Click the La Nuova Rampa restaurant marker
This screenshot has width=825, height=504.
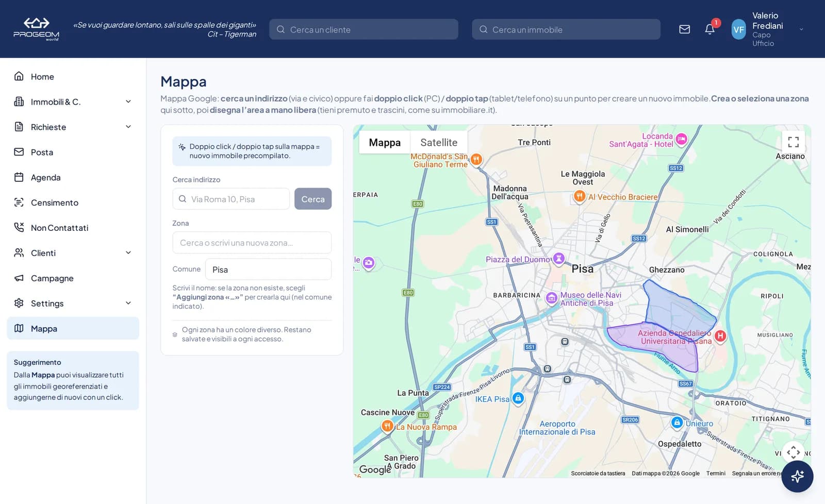point(387,426)
